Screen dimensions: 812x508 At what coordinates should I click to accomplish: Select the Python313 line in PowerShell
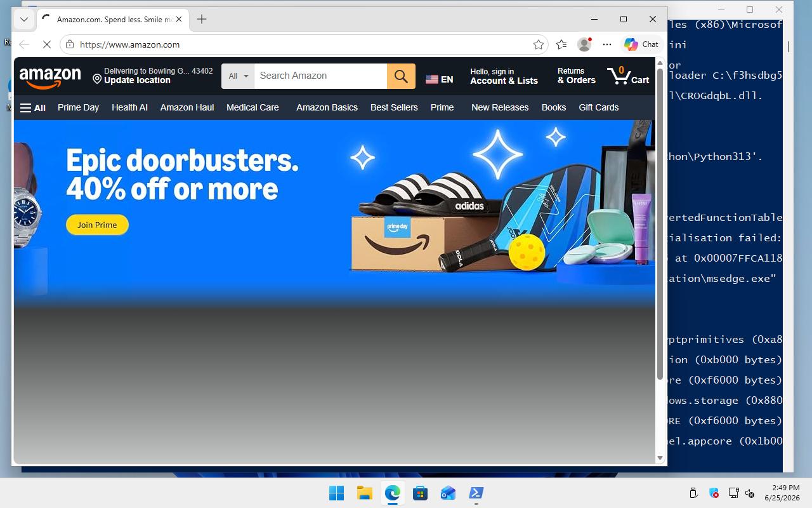pos(714,156)
